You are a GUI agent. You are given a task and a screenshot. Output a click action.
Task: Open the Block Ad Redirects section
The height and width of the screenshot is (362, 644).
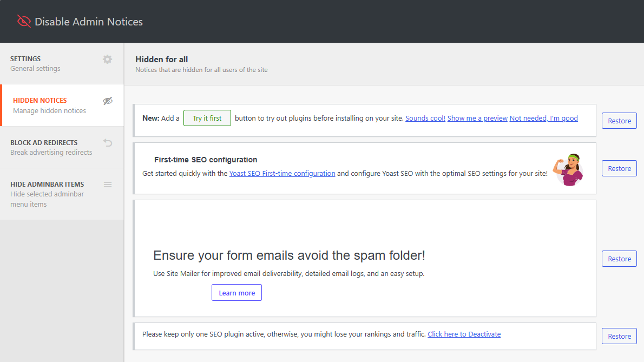click(x=51, y=147)
